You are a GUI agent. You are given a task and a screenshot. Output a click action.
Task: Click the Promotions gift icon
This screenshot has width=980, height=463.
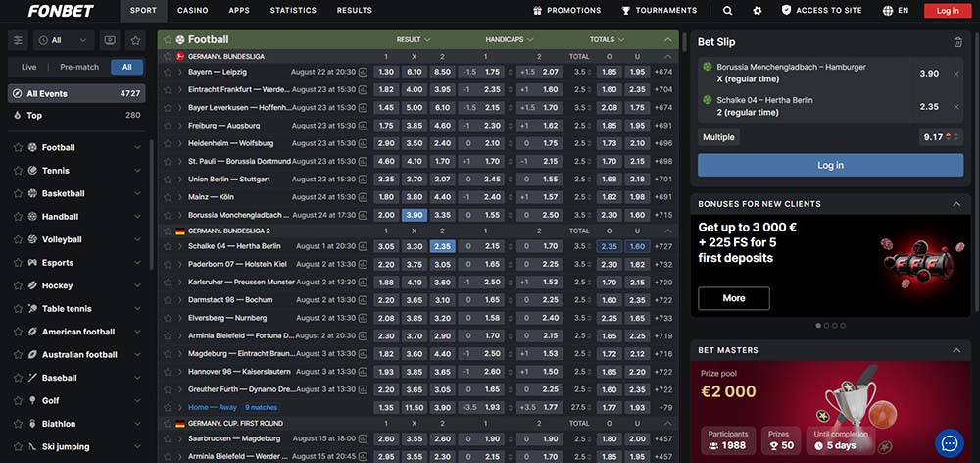click(537, 11)
